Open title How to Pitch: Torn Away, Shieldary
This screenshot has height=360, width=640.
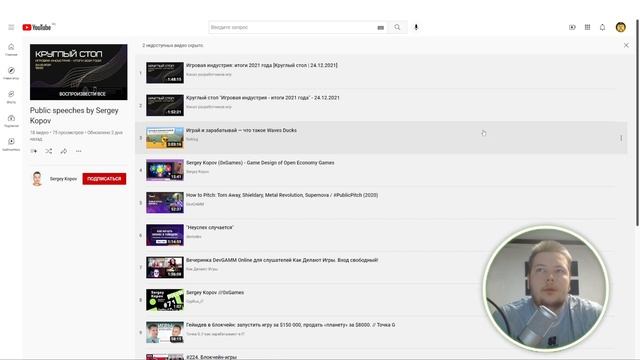[282, 195]
